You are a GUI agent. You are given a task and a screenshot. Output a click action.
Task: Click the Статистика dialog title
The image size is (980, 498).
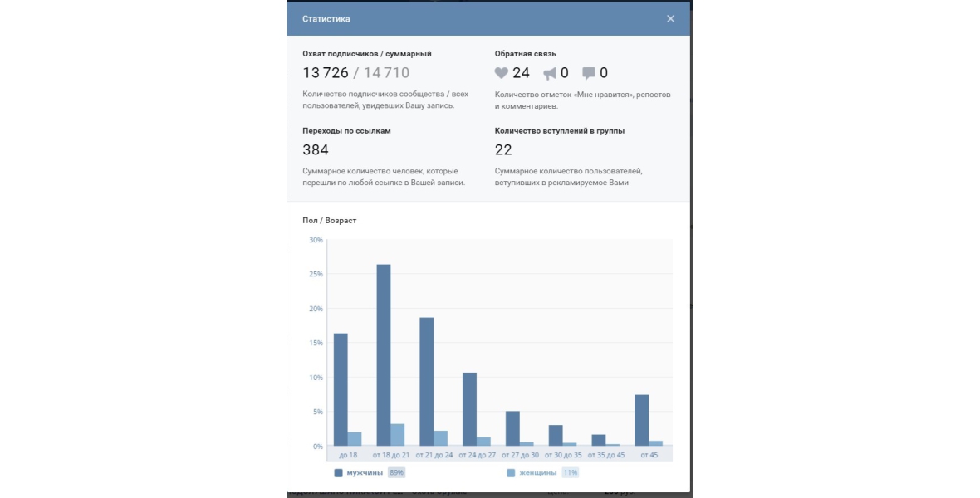(326, 19)
